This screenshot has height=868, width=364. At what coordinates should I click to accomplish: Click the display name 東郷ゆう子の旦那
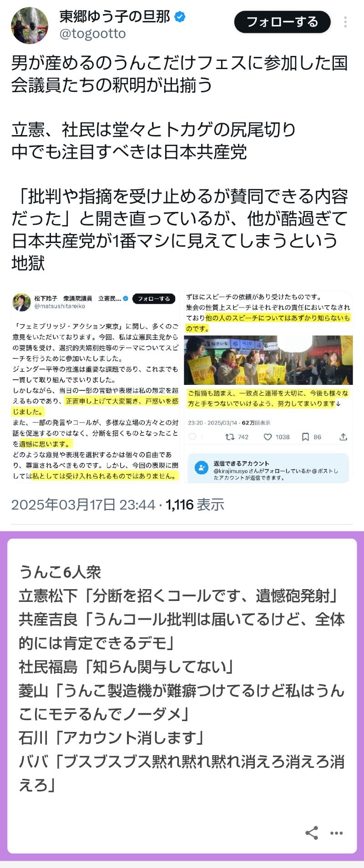115,17
